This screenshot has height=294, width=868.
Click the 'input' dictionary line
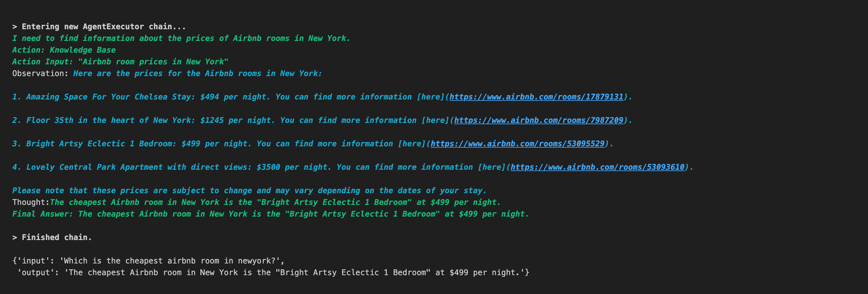(x=148, y=261)
